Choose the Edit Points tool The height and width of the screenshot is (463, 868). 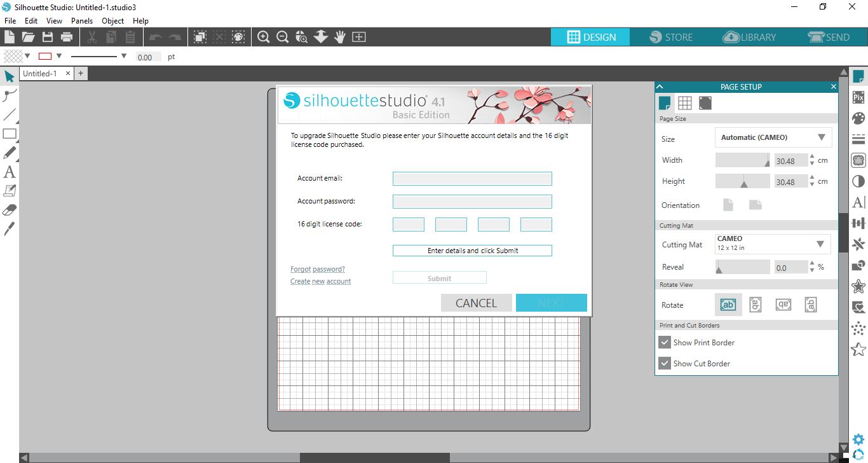(10, 95)
